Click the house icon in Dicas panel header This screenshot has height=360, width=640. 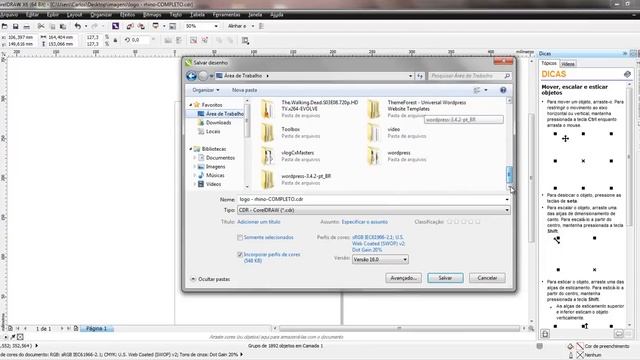pyautogui.click(x=627, y=74)
